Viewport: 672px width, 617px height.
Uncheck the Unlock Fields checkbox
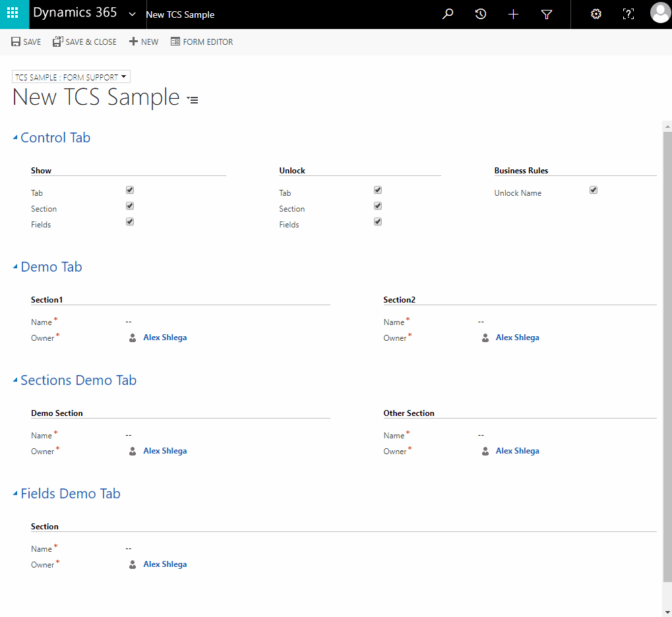pyautogui.click(x=378, y=221)
